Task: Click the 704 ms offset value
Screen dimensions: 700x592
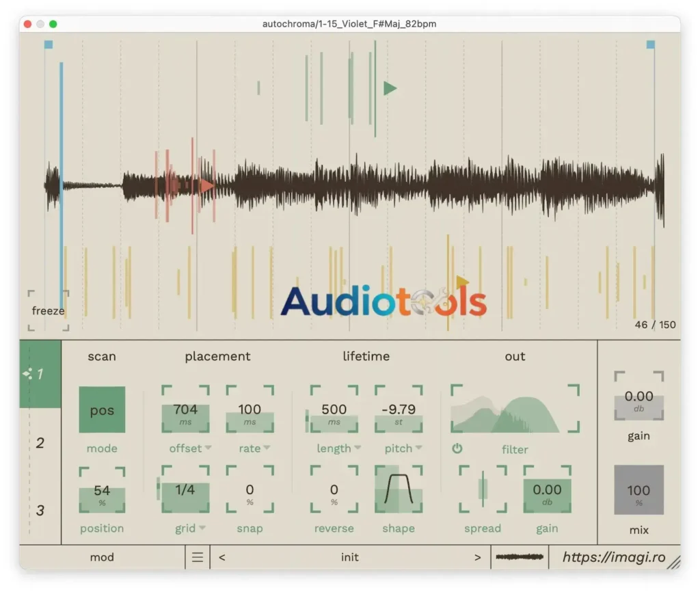Action: point(185,409)
